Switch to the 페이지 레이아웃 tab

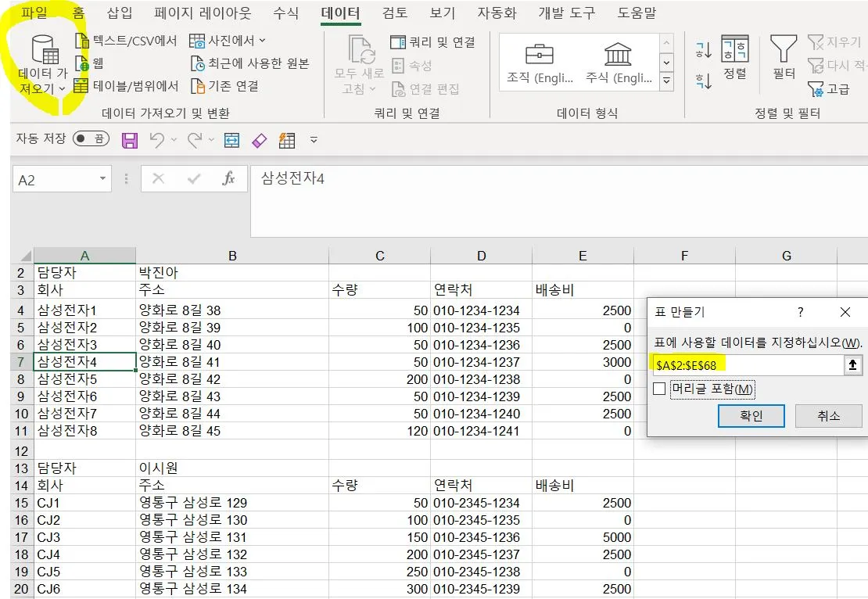click(203, 13)
